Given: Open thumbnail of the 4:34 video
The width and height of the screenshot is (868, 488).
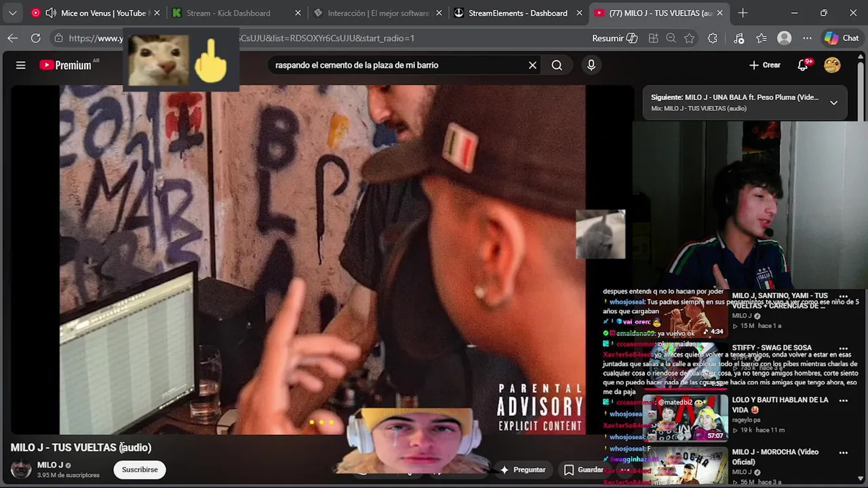Looking at the screenshot, I should [x=685, y=314].
